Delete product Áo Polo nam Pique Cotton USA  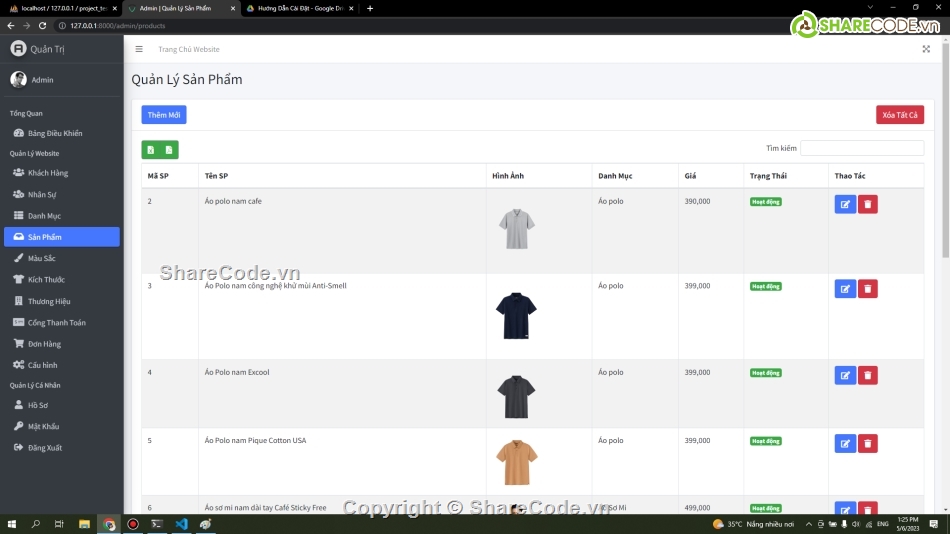pyautogui.click(x=868, y=444)
